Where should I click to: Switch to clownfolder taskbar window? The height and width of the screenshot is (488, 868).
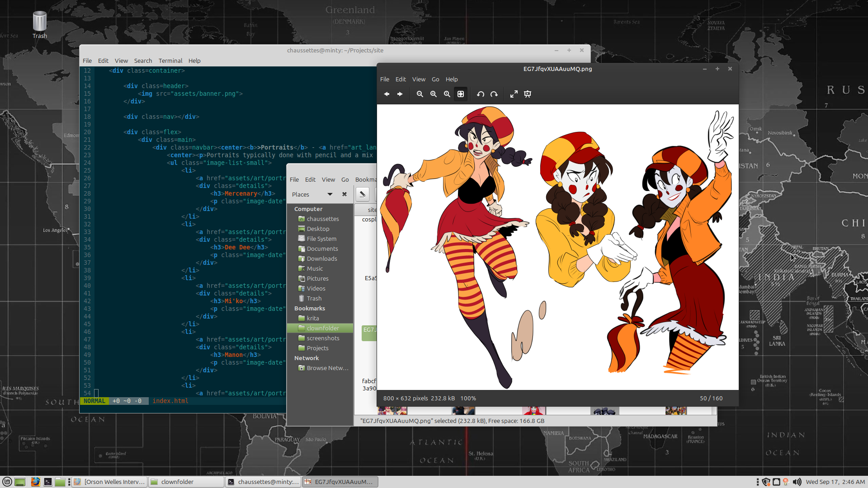pyautogui.click(x=186, y=482)
